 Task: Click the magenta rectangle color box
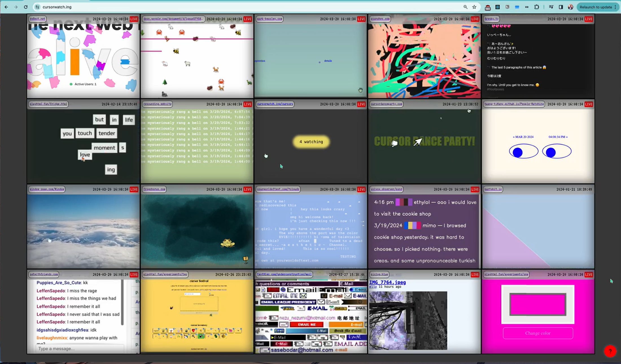(537, 304)
